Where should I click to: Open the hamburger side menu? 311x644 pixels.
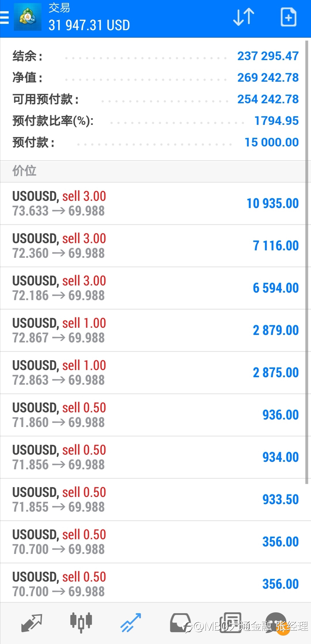click(5, 18)
